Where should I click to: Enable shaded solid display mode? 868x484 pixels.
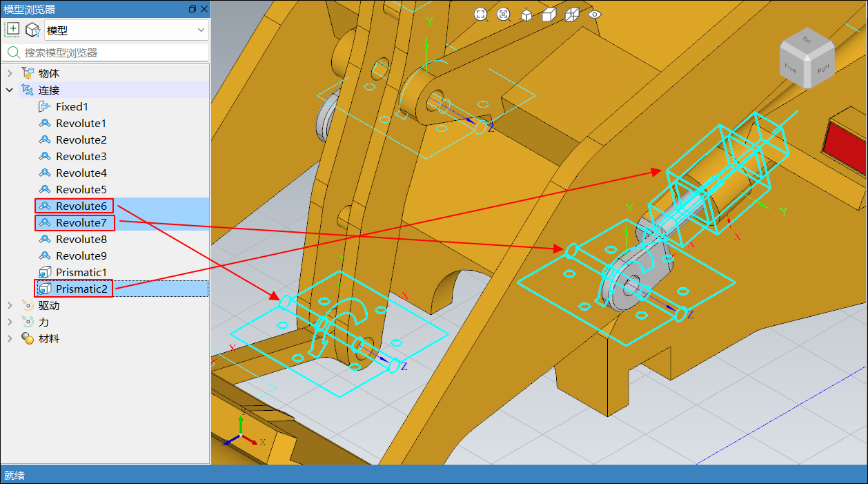point(549,14)
